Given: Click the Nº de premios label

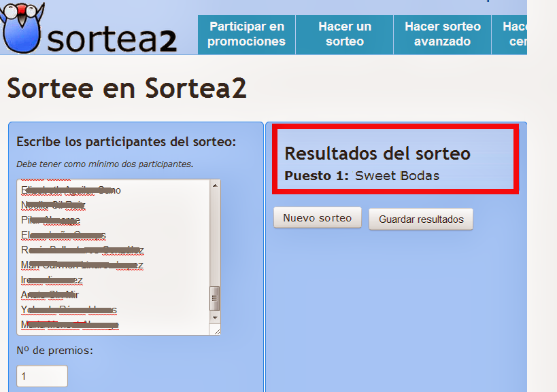Looking at the screenshot, I should pos(54,351).
